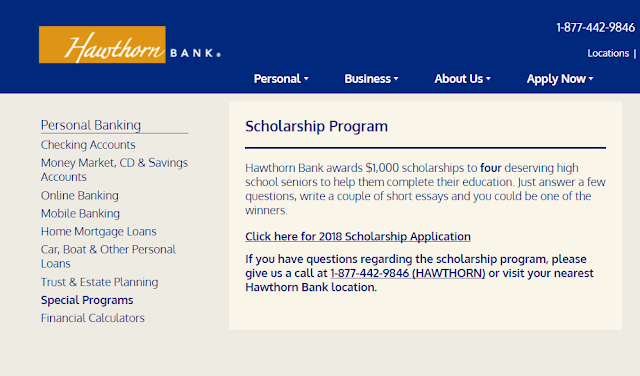Go to Mobile Banking page
The height and width of the screenshot is (376, 640).
80,214
